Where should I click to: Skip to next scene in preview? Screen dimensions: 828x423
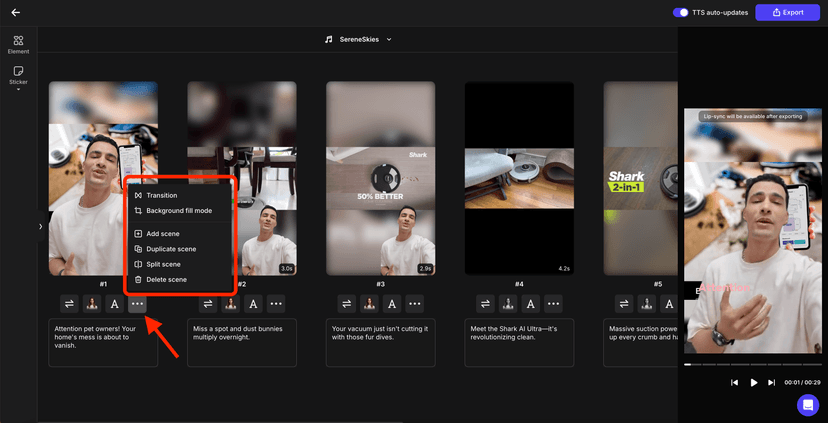771,382
